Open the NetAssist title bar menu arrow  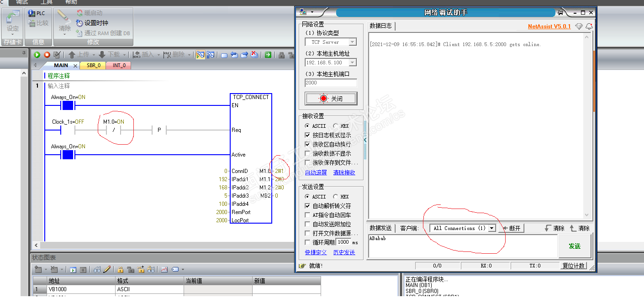[312, 12]
